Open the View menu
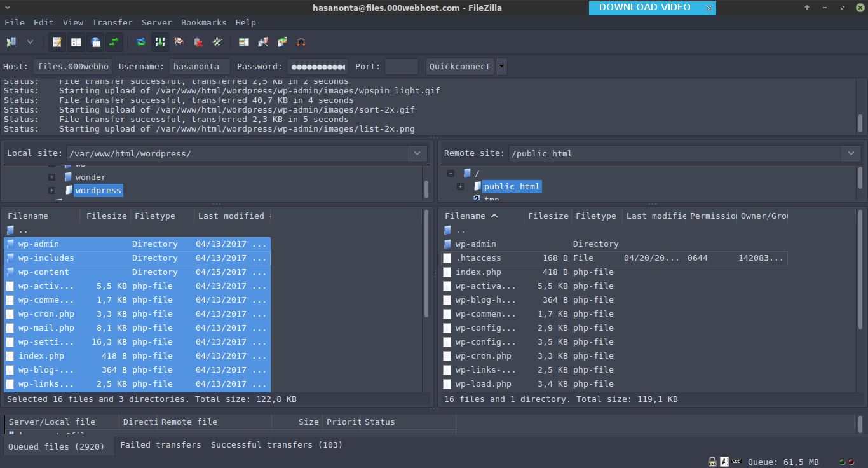This screenshot has height=468, width=868. pyautogui.click(x=73, y=22)
